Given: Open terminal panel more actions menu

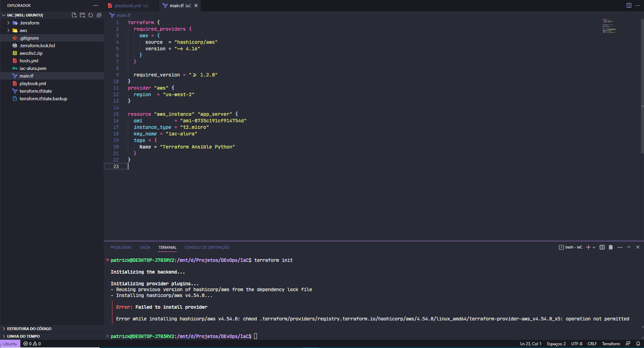Looking at the screenshot, I should click(x=620, y=247).
